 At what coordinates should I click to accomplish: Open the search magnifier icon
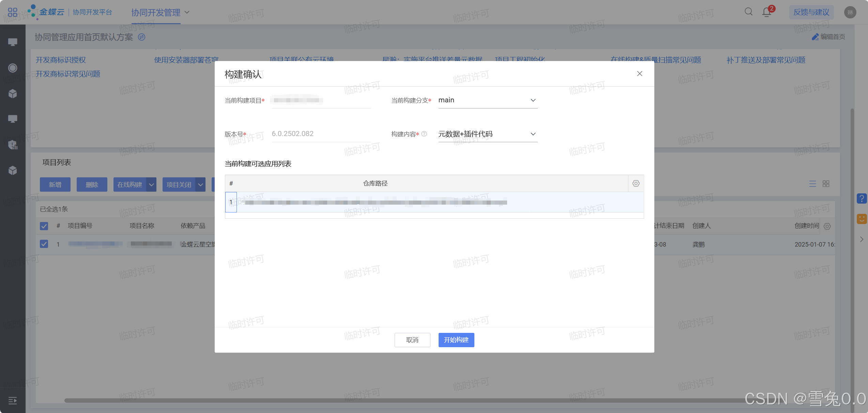click(748, 12)
